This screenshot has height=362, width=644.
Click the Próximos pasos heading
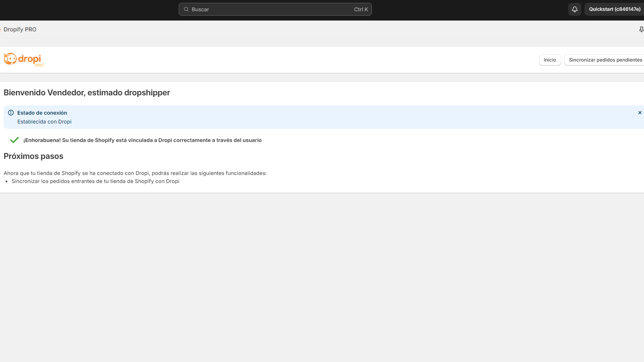click(33, 156)
